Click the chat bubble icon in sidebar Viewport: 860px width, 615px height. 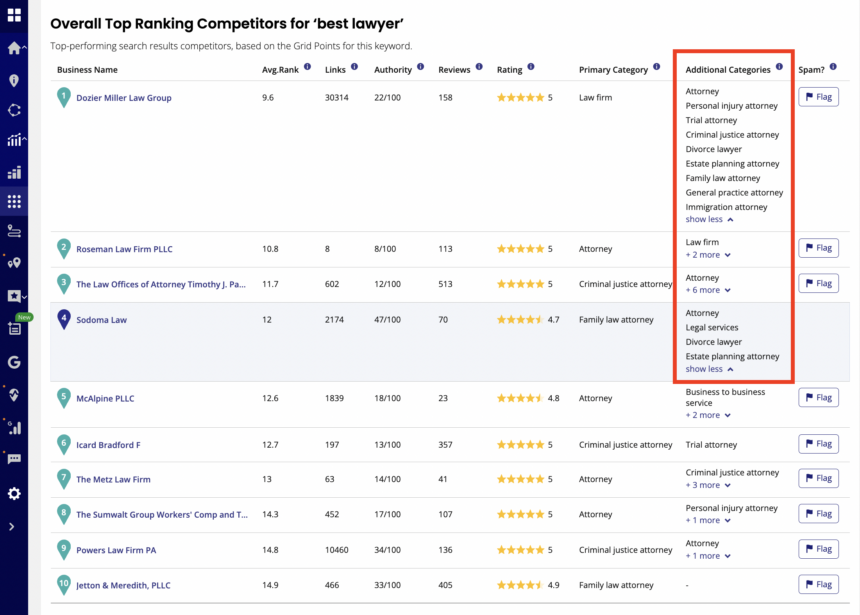point(14,459)
